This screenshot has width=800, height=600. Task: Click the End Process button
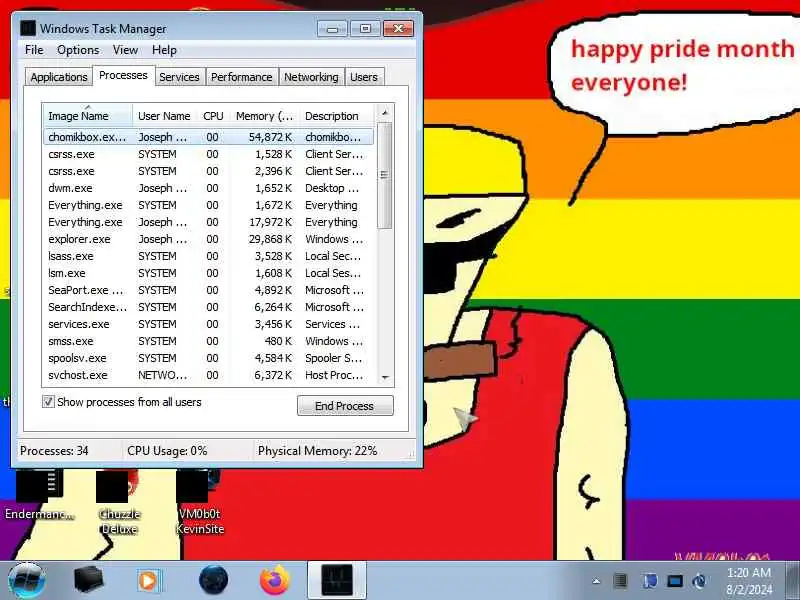click(x=345, y=406)
